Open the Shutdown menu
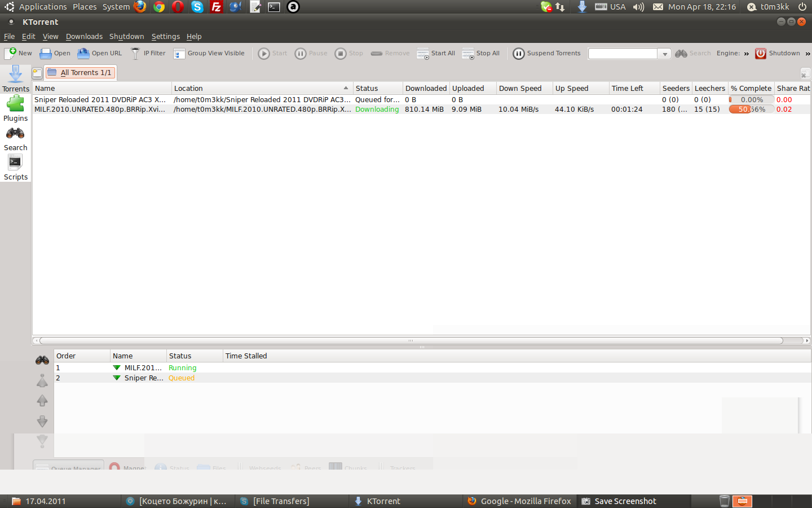812x508 pixels. [126, 36]
